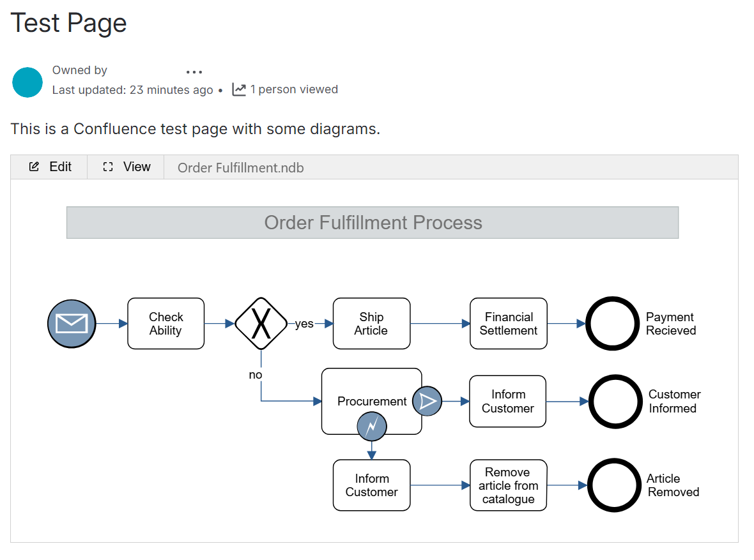The image size is (754, 560).
Task: Select the Payment Recieved end event circle
Action: click(612, 324)
